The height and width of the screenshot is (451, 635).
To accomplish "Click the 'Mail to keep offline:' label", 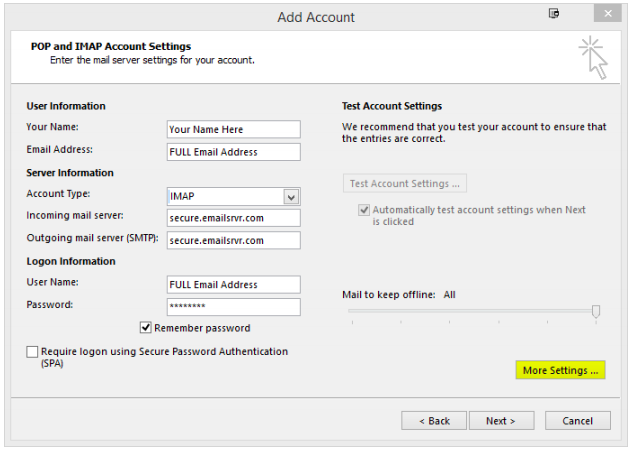I will point(389,295).
